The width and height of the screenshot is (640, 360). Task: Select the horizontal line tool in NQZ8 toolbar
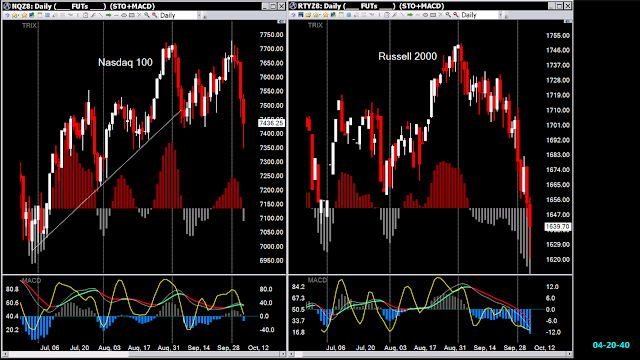[116, 16]
